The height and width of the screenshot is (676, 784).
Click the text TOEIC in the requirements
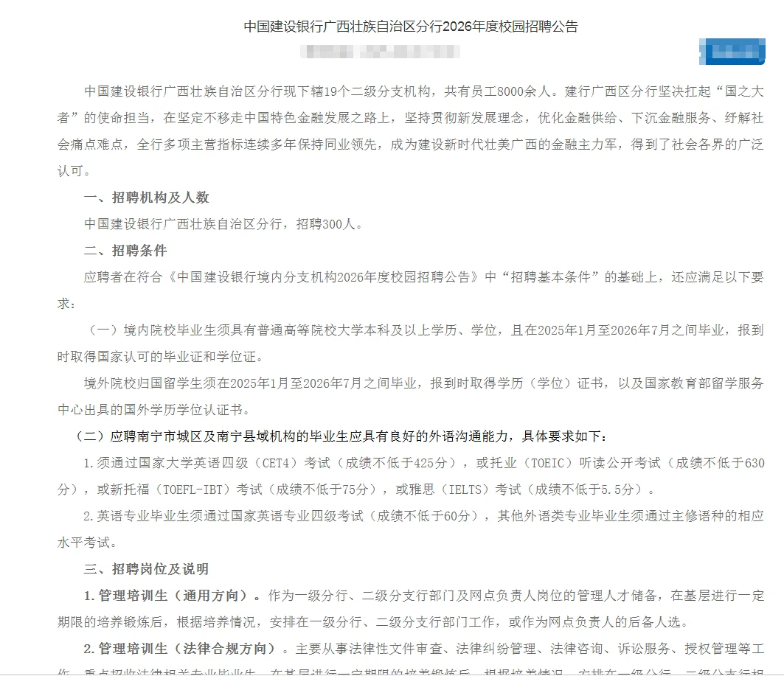(x=547, y=463)
